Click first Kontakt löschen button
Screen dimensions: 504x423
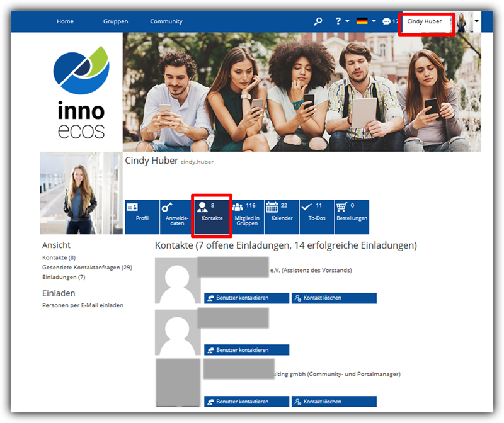point(334,298)
